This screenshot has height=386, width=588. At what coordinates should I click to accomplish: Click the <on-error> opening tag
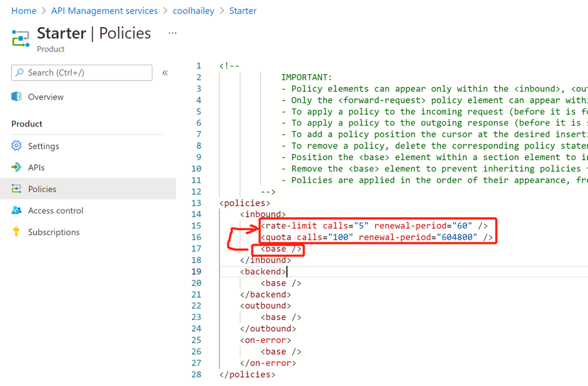265,340
